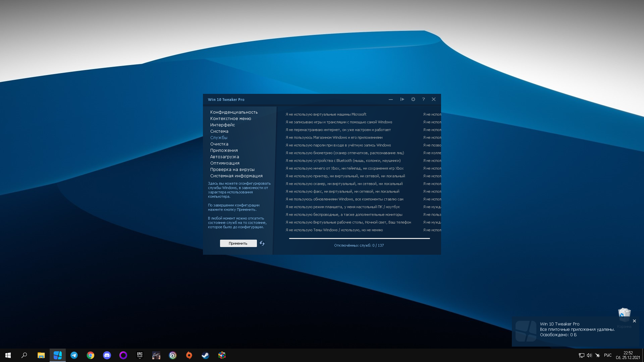Toggle option about перенастраиваю интернет
Image resolution: width=644 pixels, height=362 pixels.
point(338,130)
